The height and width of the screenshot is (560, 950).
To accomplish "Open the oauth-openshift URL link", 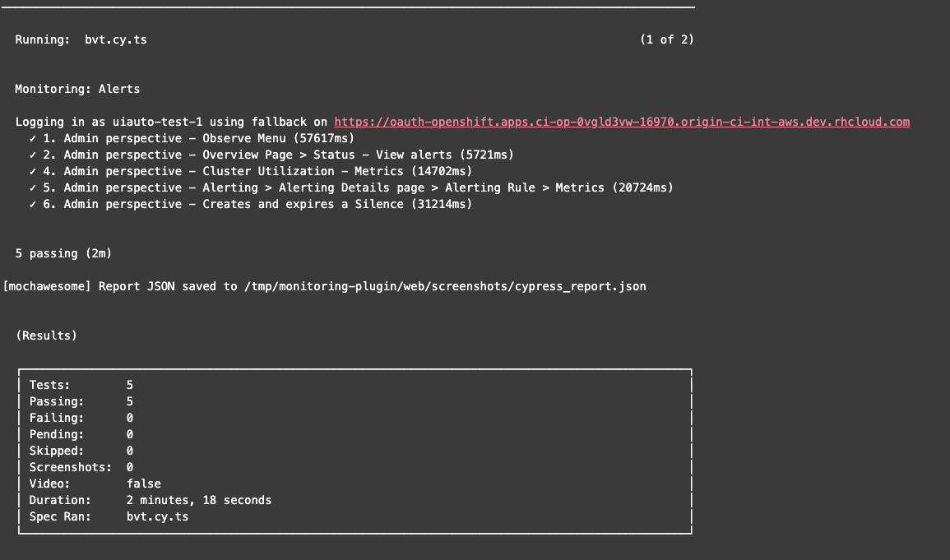I will click(x=622, y=122).
